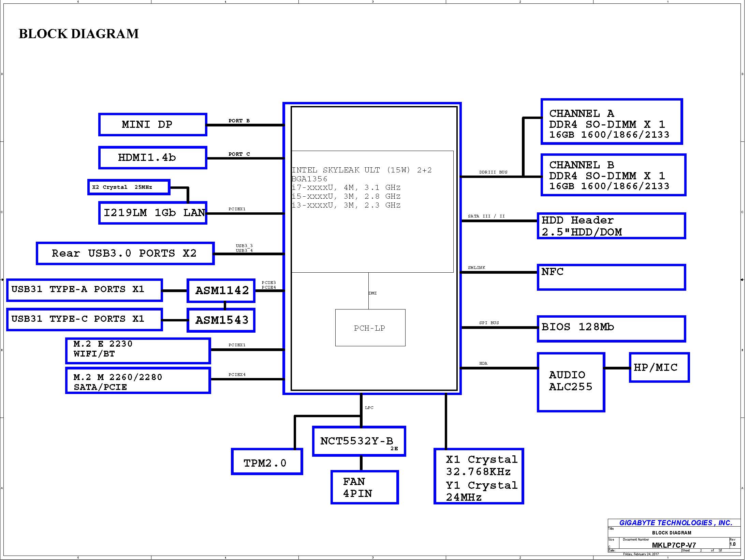This screenshot has width=748, height=560.
Task: Select the TPM2.0 block
Action: tap(267, 461)
